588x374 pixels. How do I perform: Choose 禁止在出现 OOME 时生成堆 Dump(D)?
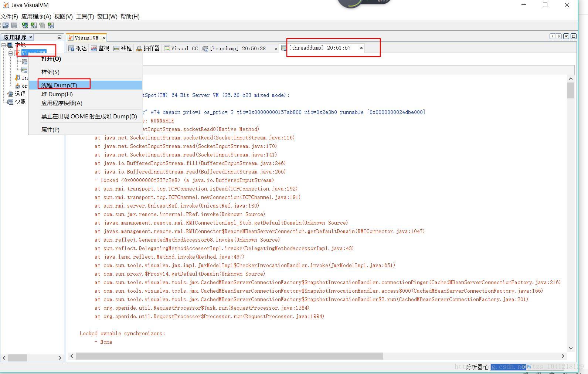[86, 116]
